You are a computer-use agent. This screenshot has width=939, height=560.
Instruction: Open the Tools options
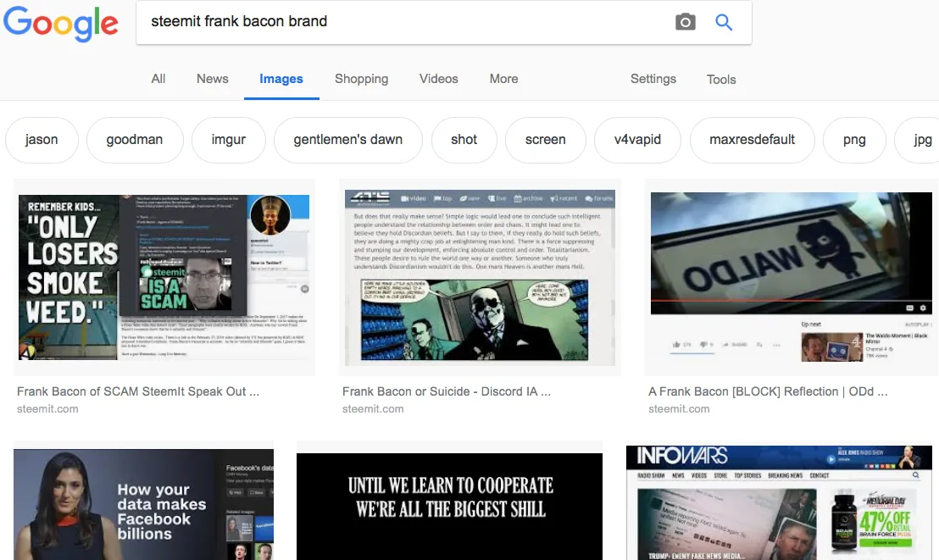point(721,79)
